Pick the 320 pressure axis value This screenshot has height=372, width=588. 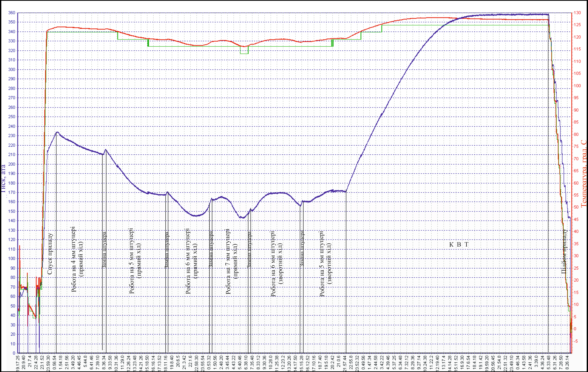(12, 51)
